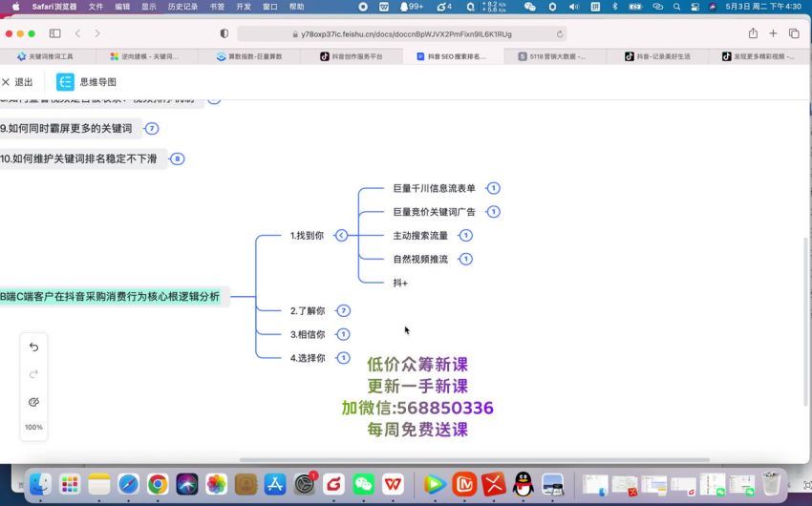This screenshot has width=812, height=506.
Task: Click the horizontal scrollbar at page bottom
Action: 474,459
